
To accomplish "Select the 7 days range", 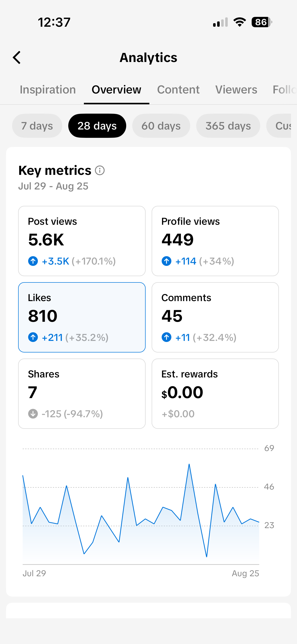I will pyautogui.click(x=37, y=126).
